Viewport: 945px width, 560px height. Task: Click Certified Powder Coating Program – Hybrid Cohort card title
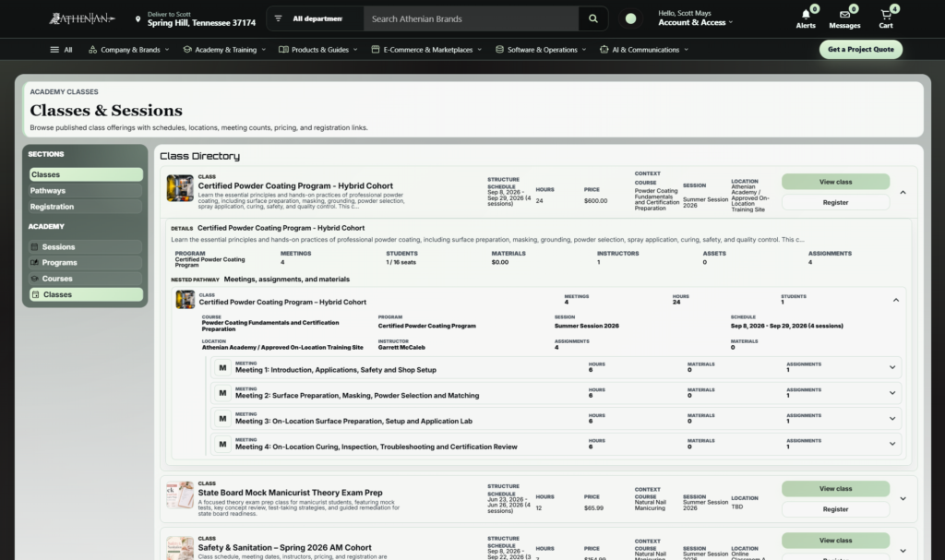pyautogui.click(x=295, y=185)
